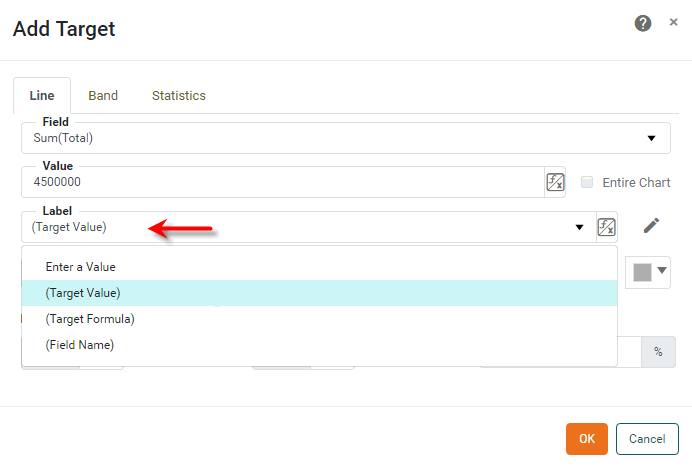Screen dimensions: 692x468
Task: Open the gray color swatch dropdown
Action: [648, 271]
